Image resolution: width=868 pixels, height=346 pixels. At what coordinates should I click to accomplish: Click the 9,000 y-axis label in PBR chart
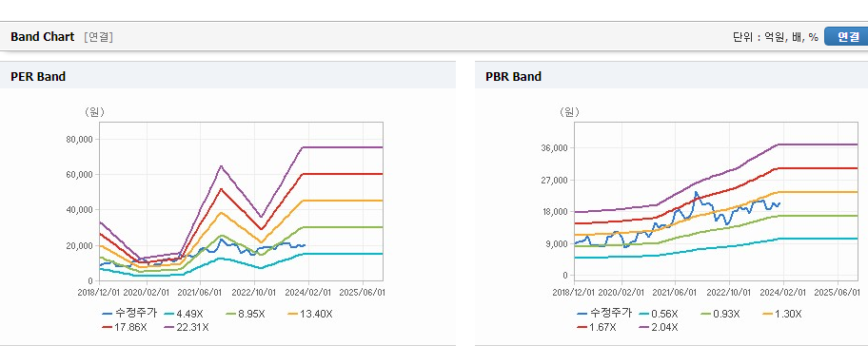coord(558,243)
